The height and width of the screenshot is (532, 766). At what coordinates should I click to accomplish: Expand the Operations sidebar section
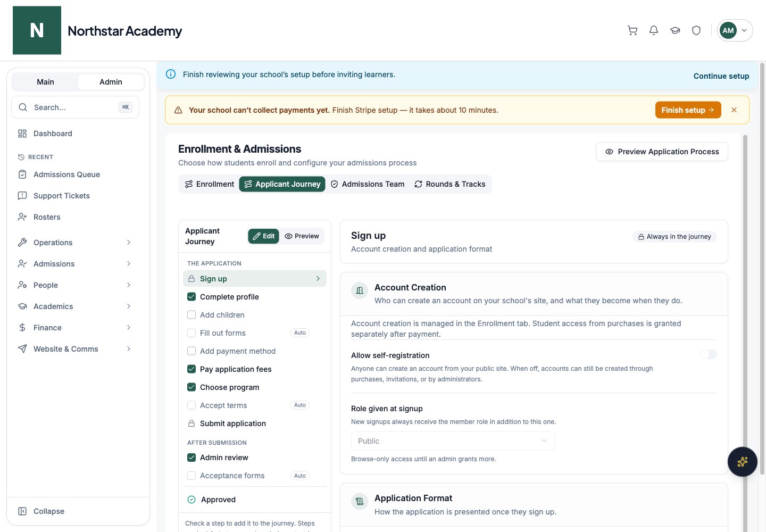tap(75, 243)
